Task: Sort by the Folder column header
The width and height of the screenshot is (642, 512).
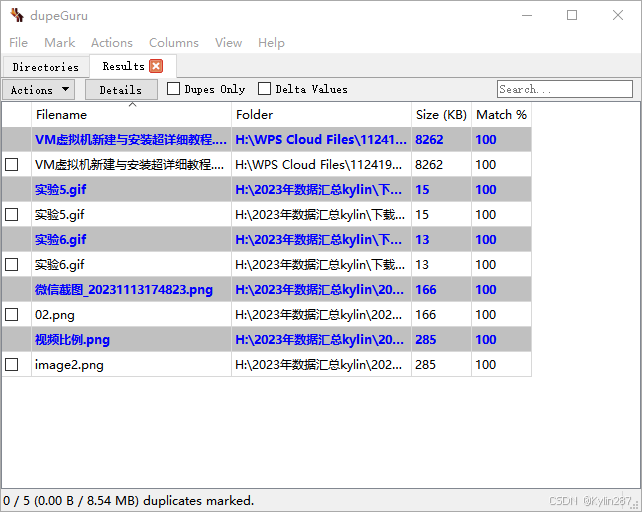Action: (x=321, y=115)
